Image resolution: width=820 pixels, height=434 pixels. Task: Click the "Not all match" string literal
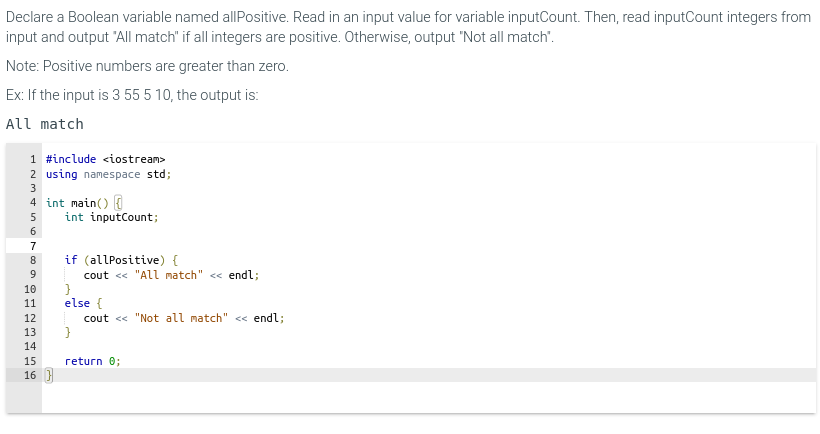[x=181, y=318]
